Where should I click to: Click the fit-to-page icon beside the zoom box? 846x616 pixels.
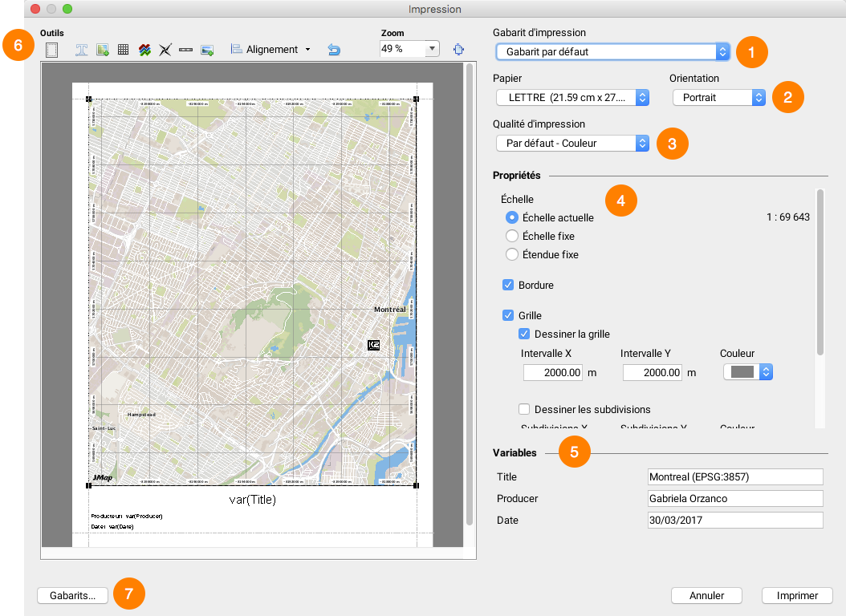458,50
